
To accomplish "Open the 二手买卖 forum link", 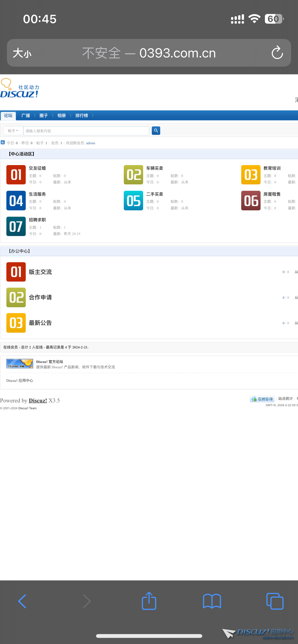I will point(155,194).
